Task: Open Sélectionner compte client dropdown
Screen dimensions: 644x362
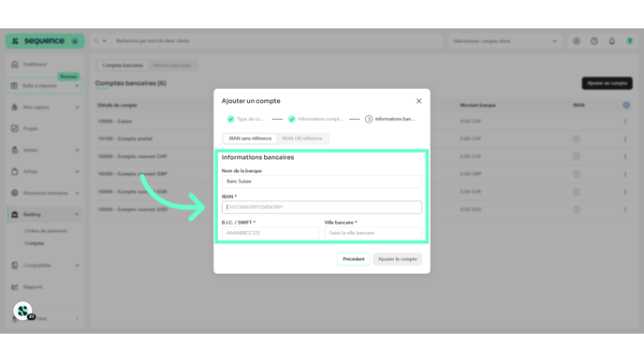Action: (505, 41)
